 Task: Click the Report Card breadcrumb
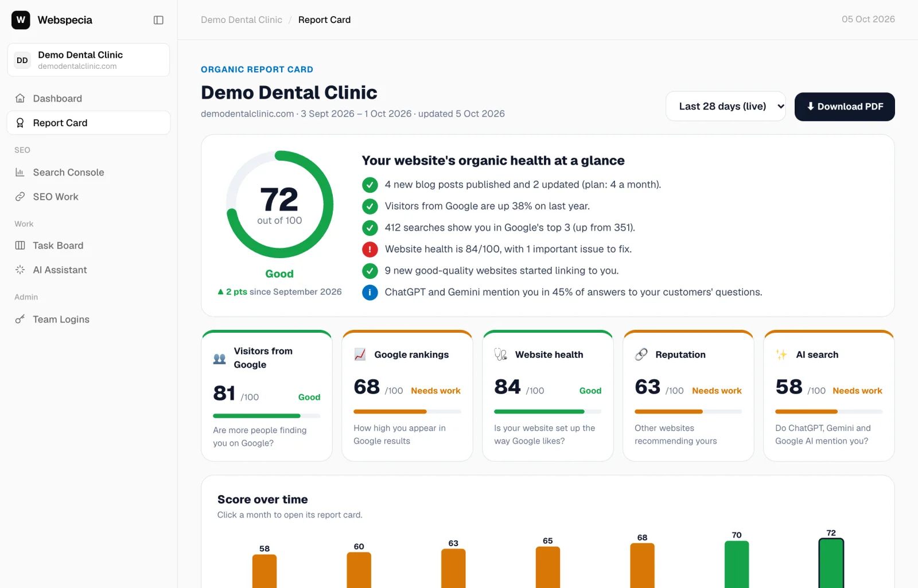[324, 20]
